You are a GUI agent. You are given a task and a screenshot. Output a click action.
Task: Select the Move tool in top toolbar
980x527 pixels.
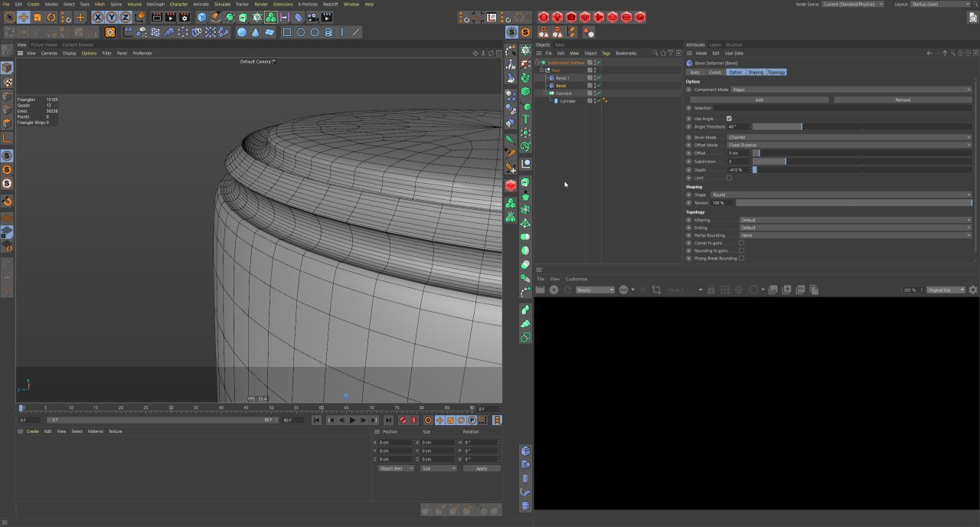23,17
